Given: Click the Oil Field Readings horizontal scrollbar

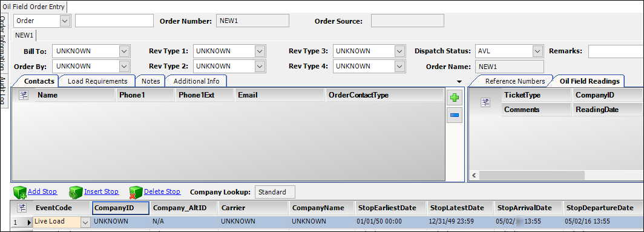Looking at the screenshot, I should [x=531, y=176].
